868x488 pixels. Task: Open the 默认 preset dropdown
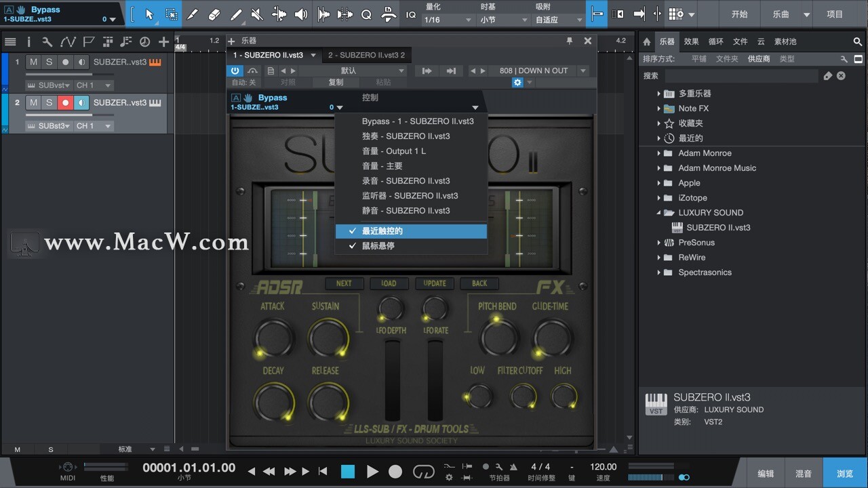[x=353, y=70]
